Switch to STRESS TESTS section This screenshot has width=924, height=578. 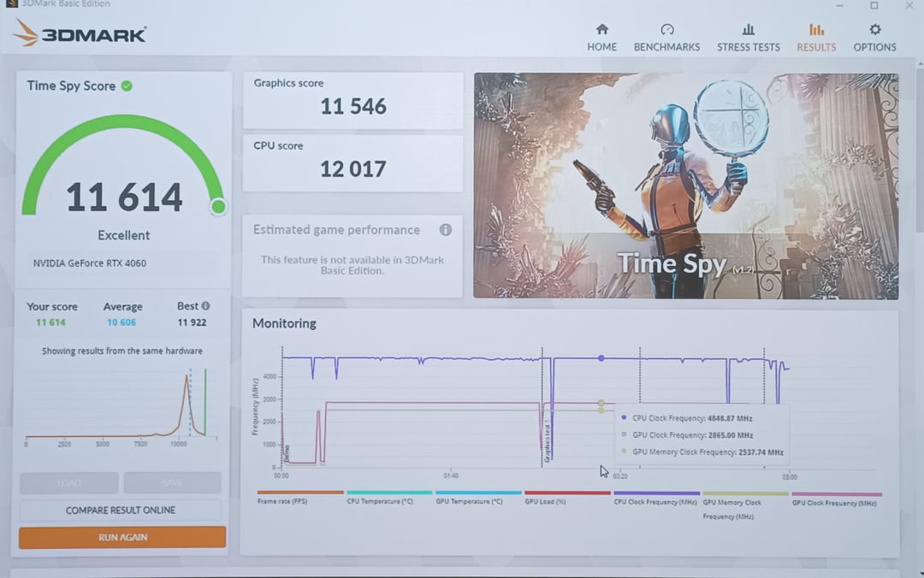(749, 47)
